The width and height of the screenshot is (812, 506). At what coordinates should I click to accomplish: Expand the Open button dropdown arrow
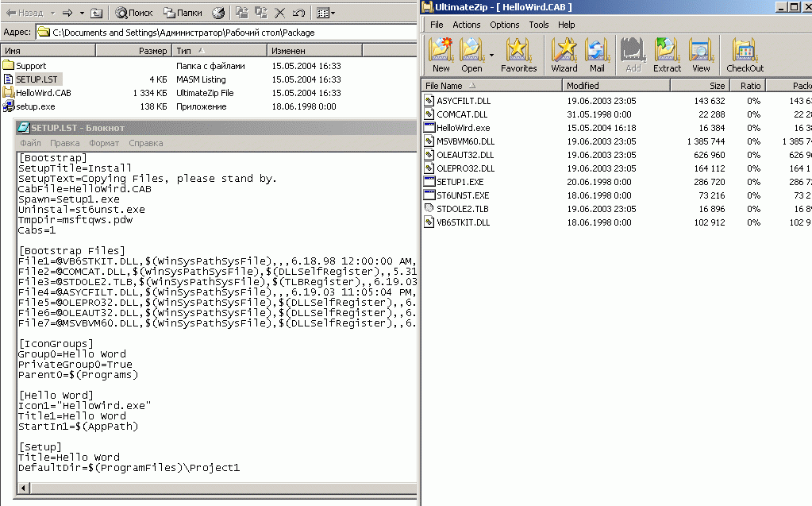(x=491, y=55)
